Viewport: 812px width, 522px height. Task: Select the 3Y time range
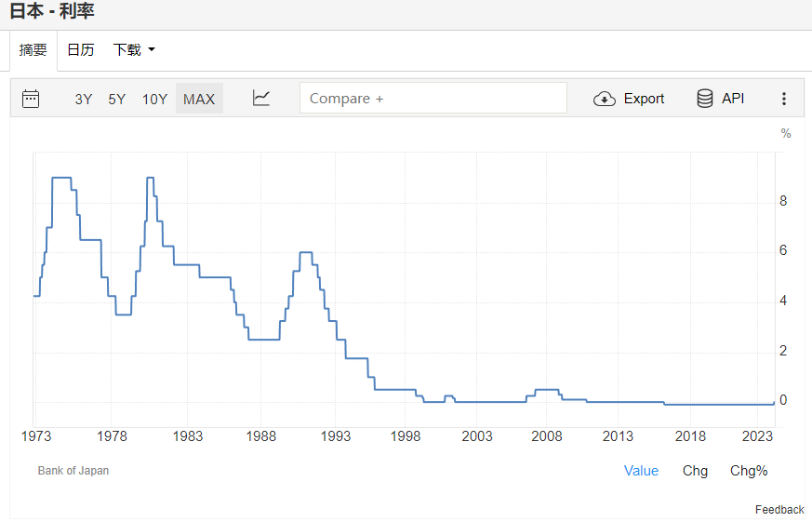click(84, 99)
